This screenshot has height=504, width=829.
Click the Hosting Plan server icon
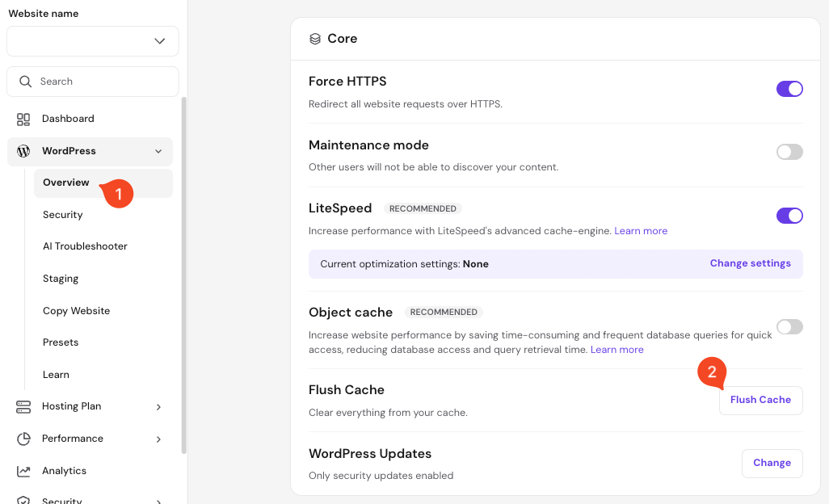(23, 407)
